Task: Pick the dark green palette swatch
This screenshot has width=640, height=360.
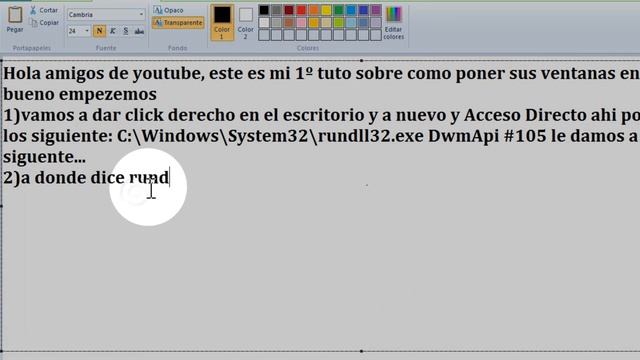Action: (x=339, y=10)
